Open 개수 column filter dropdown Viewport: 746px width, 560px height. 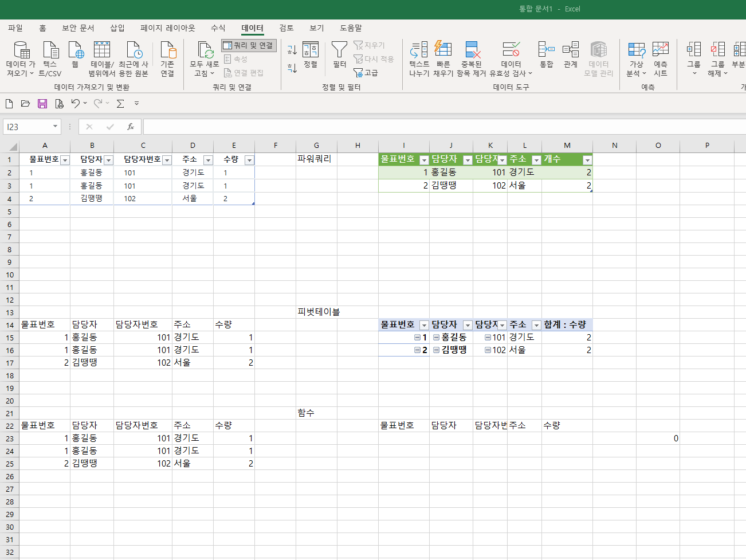(x=587, y=160)
